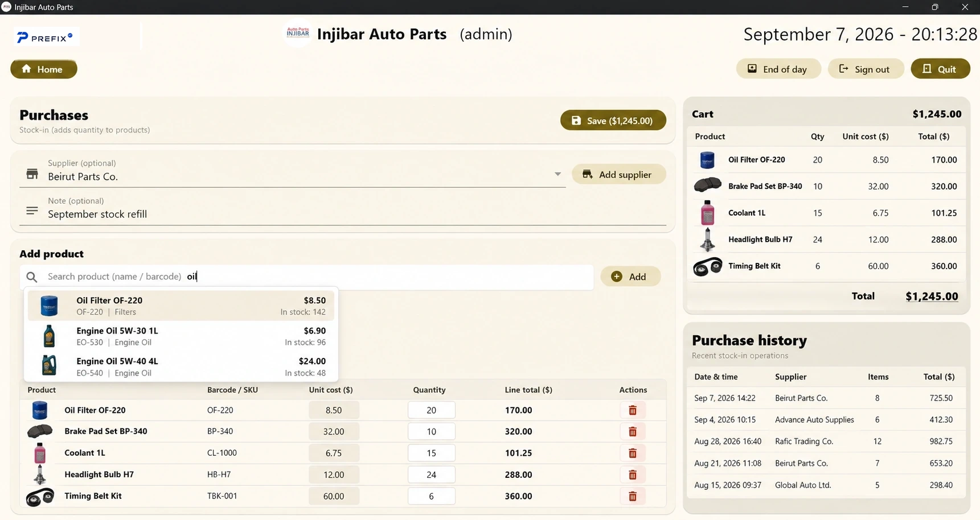Open the supplier dropdown arrow

pos(557,174)
